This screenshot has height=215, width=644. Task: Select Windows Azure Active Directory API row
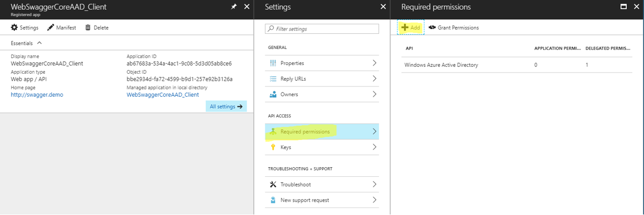[517, 65]
